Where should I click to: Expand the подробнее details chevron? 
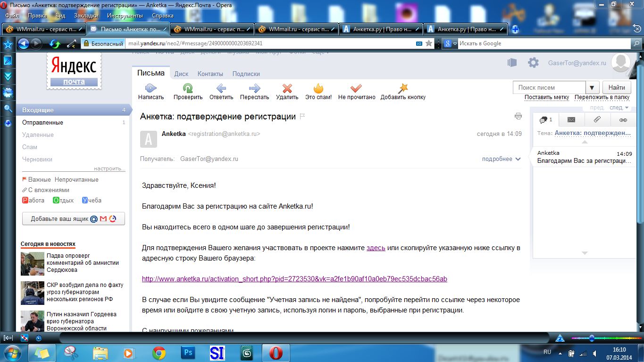coord(518,159)
